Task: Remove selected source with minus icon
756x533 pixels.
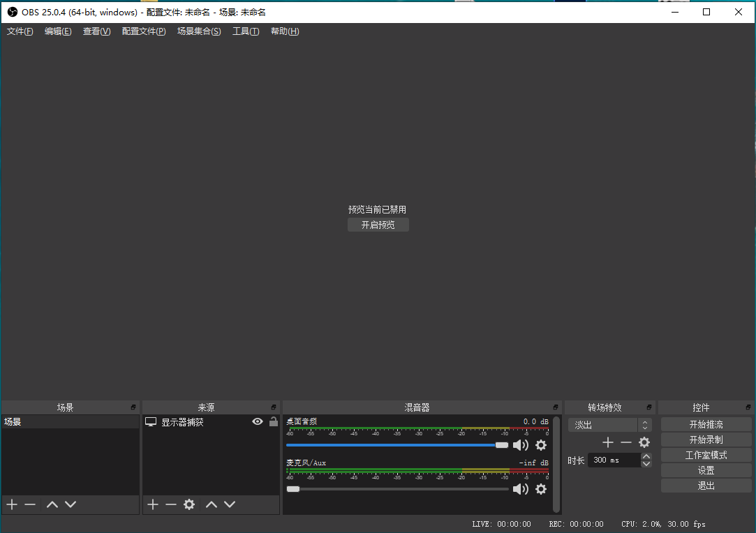Action: pyautogui.click(x=171, y=504)
